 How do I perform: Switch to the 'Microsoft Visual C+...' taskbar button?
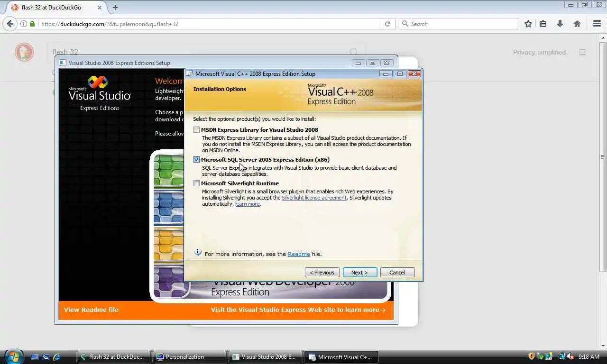[x=341, y=357]
